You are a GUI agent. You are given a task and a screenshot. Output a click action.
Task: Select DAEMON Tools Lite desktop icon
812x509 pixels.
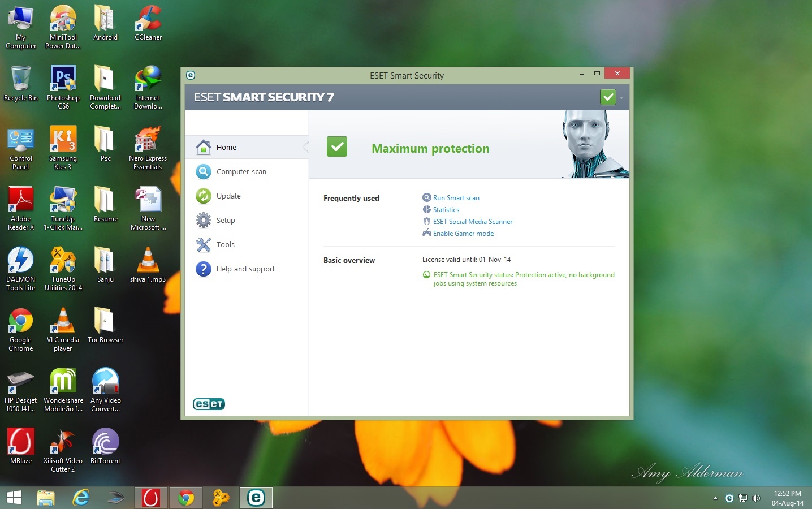click(21, 269)
